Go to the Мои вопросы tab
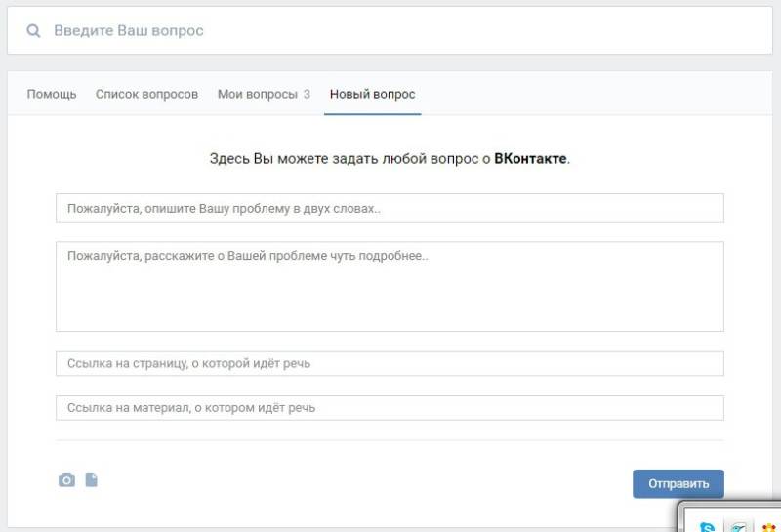 point(257,95)
